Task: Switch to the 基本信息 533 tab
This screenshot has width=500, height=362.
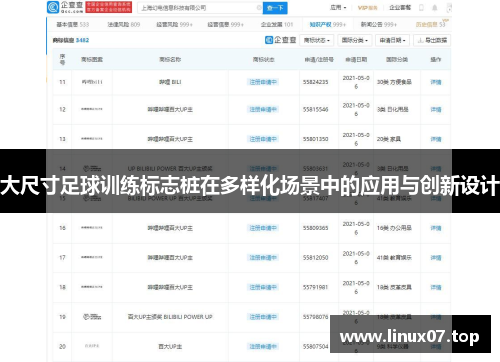Action: click(73, 24)
